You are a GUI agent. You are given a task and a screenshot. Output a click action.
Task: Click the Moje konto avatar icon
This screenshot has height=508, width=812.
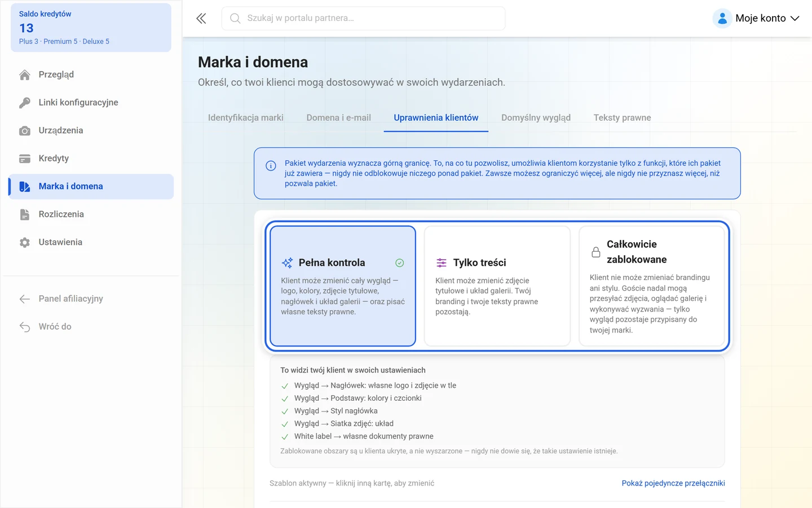pyautogui.click(x=722, y=19)
